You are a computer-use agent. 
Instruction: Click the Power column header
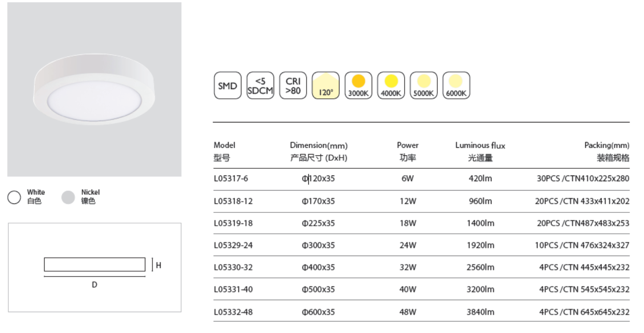coord(408,151)
